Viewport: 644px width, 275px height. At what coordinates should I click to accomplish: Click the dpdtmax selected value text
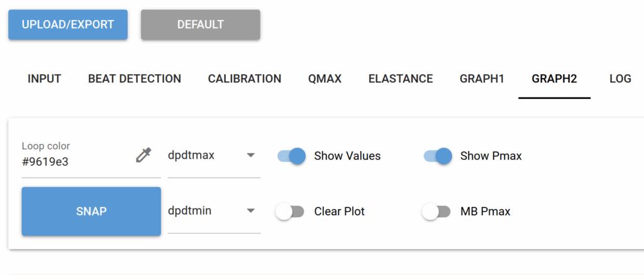click(x=191, y=155)
